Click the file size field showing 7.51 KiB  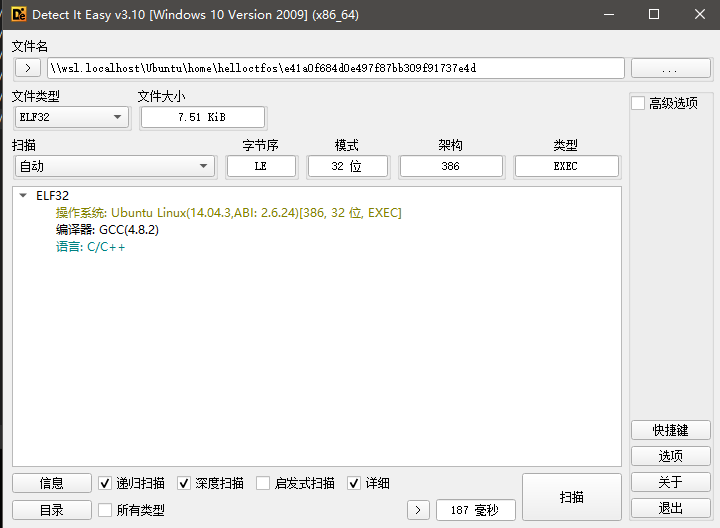[202, 117]
